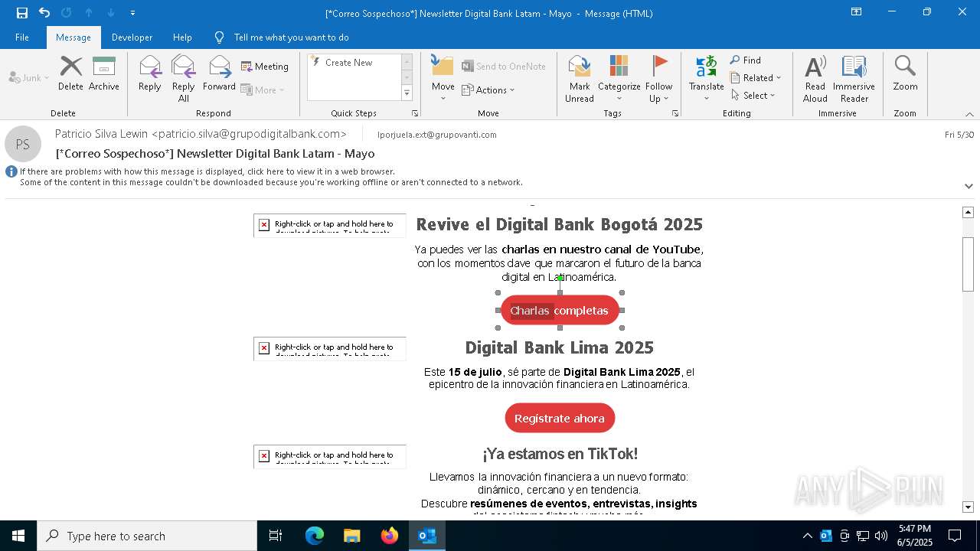Open the Select dropdown
This screenshot has width=980, height=551.
coord(753,96)
